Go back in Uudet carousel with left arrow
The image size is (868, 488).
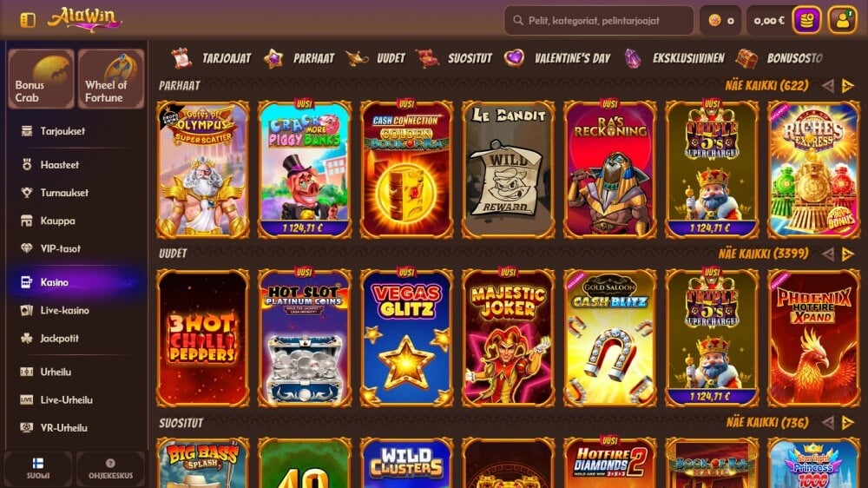coord(827,254)
